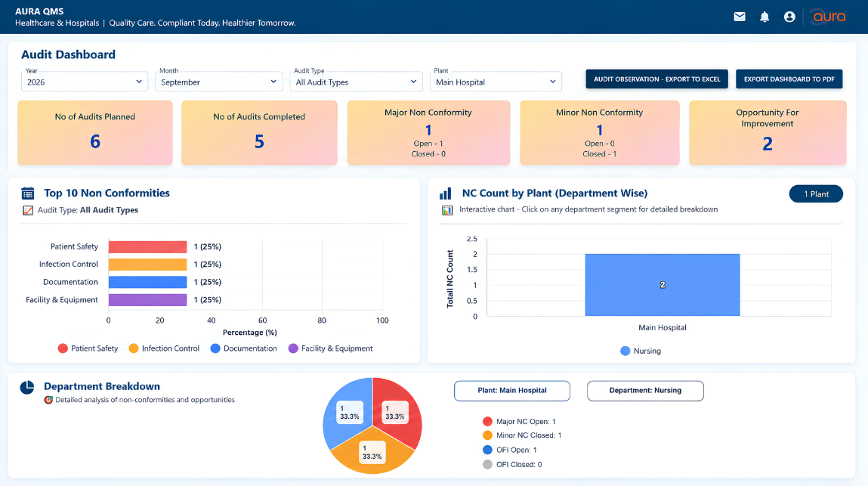Viewport: 868px width, 486px height.
Task: Click the Percentage (%) axis label
Action: pyautogui.click(x=249, y=333)
